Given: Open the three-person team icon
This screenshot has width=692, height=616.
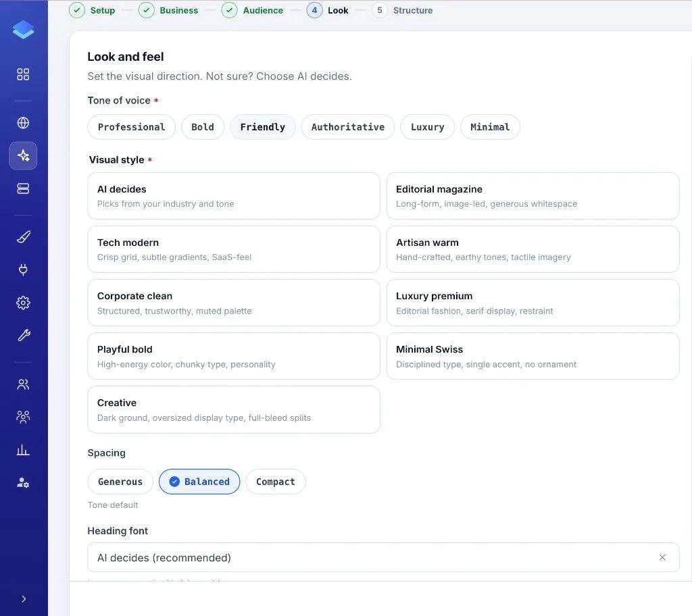Looking at the screenshot, I should click(x=23, y=417).
